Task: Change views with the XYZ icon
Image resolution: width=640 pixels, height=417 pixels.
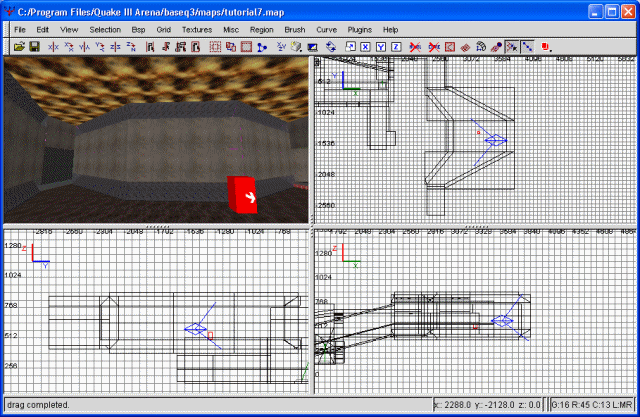Action: (x=281, y=47)
